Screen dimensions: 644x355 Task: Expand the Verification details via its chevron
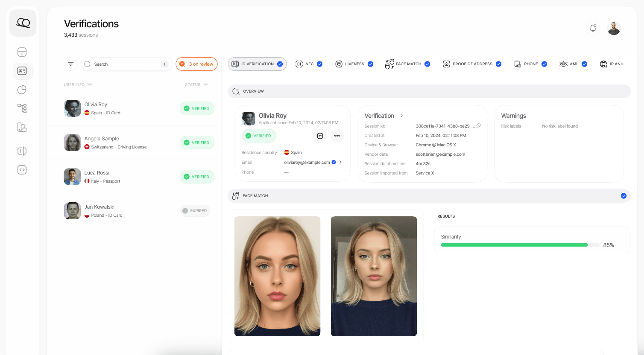click(x=401, y=116)
